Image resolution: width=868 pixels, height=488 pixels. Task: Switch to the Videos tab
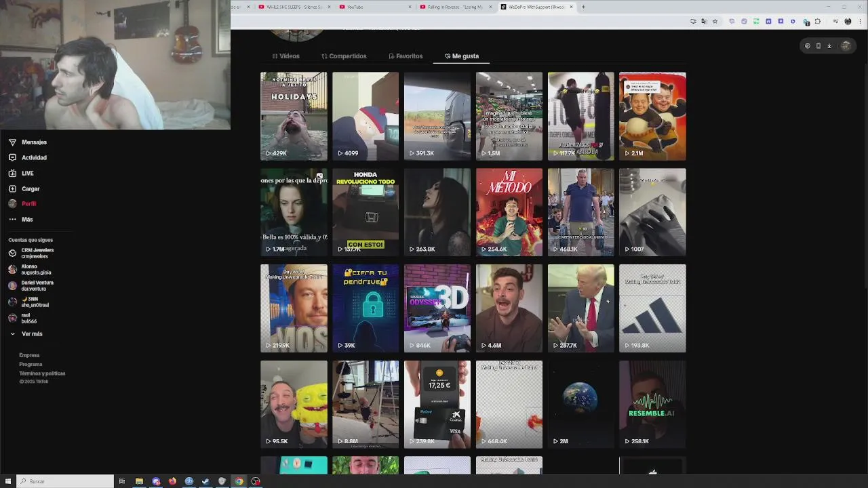(x=285, y=56)
